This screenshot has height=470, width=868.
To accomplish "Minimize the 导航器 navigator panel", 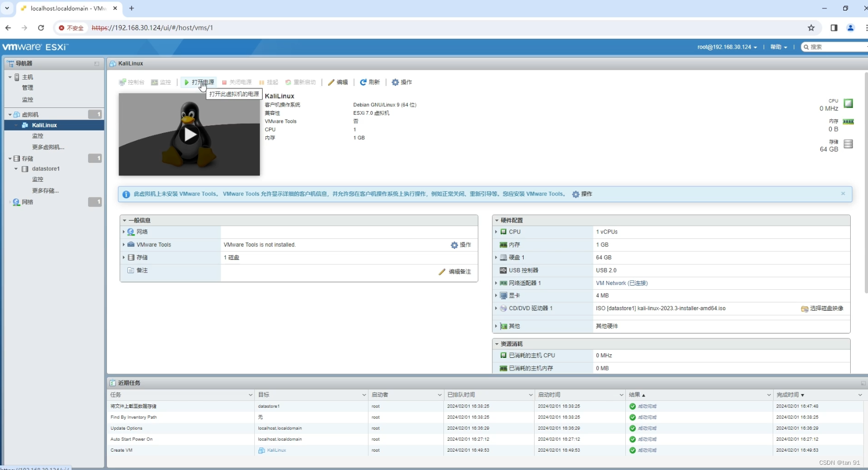I will 96,63.
